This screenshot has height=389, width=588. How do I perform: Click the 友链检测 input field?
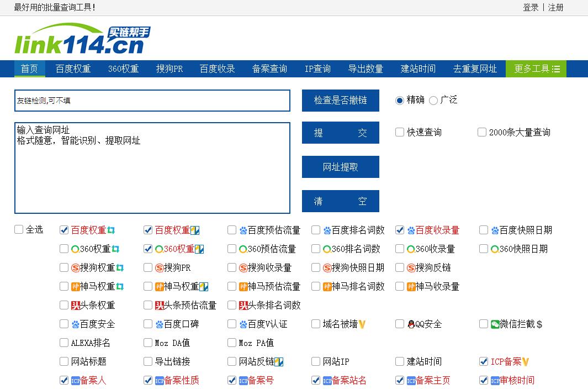[152, 101]
